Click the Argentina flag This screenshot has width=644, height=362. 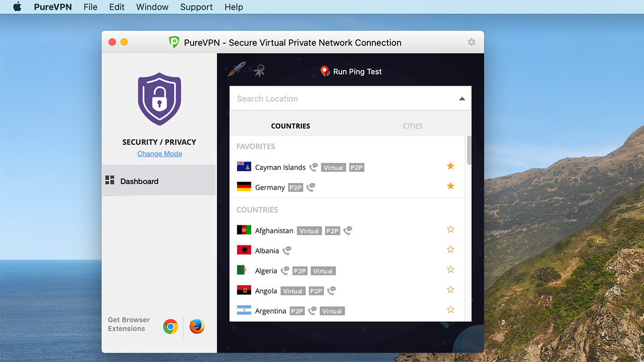tap(244, 310)
